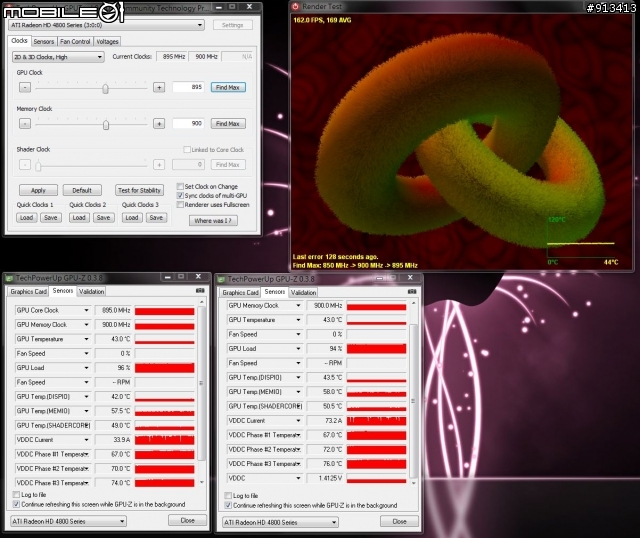Click Find Max for GPU Clock
The width and height of the screenshot is (640, 538).
tap(228, 87)
